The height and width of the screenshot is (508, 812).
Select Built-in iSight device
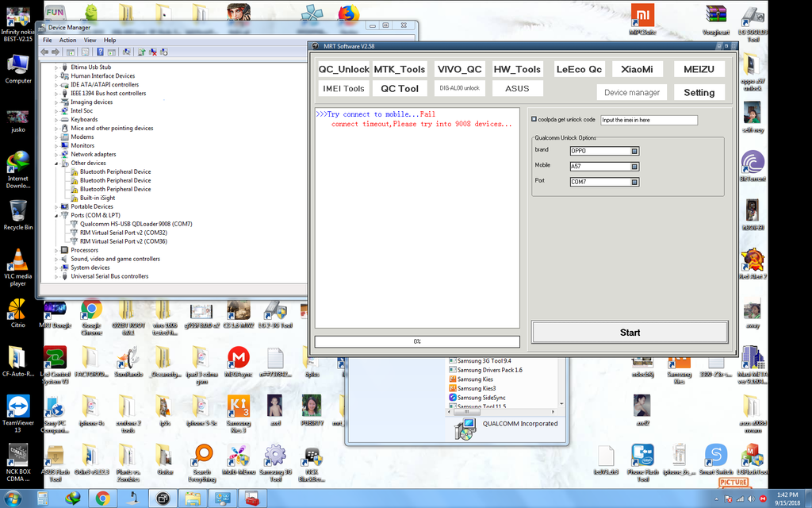(x=98, y=198)
